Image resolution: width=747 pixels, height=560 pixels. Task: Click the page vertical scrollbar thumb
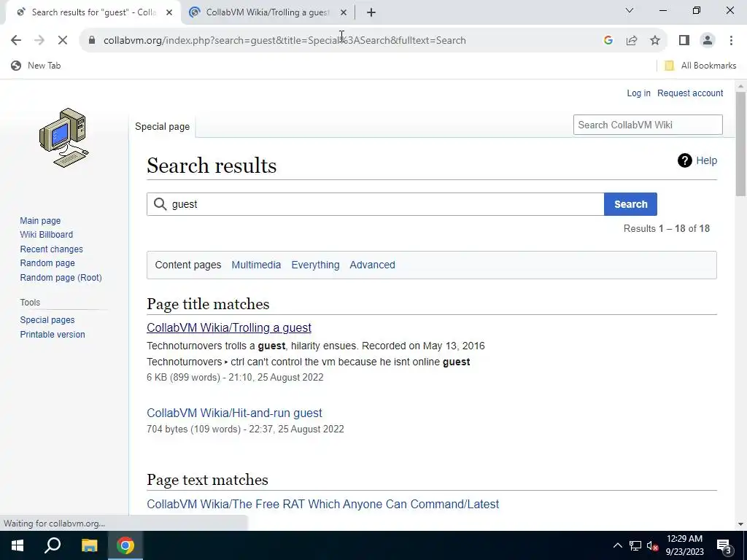pyautogui.click(x=740, y=144)
